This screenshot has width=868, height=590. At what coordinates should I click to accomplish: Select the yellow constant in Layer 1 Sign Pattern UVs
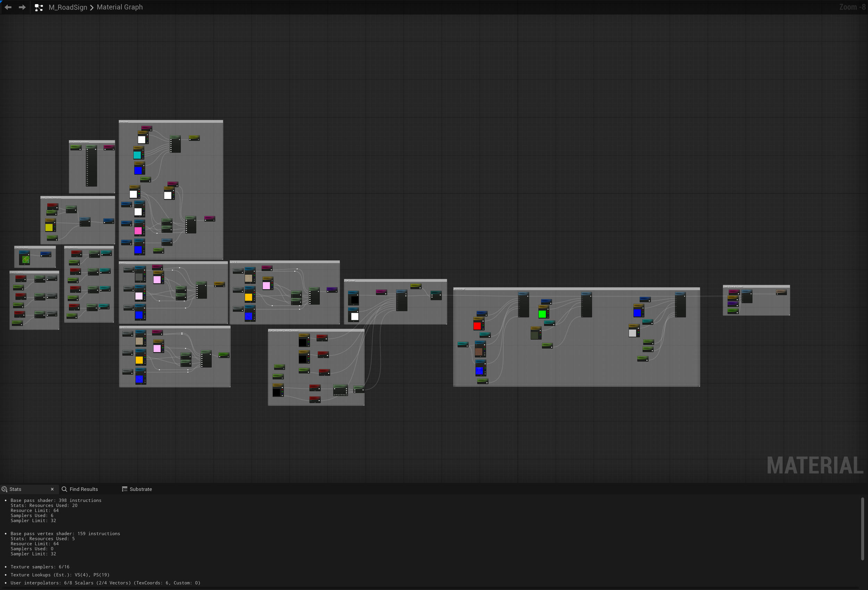pos(49,228)
